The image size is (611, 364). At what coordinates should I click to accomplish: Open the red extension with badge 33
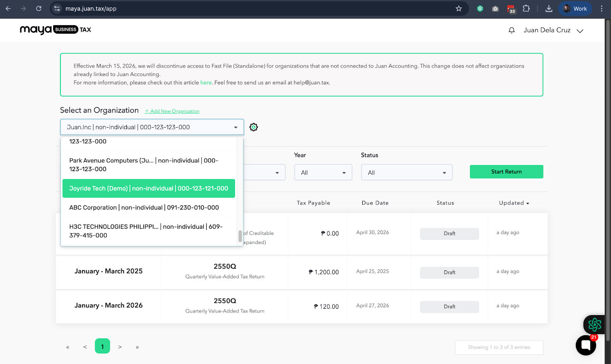pos(511,9)
